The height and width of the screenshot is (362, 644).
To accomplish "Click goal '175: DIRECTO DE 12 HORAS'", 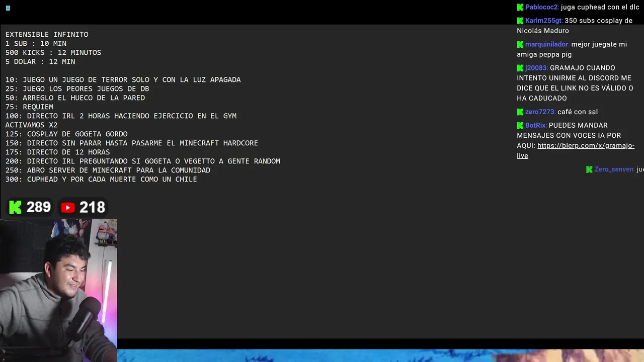I will pos(57,152).
